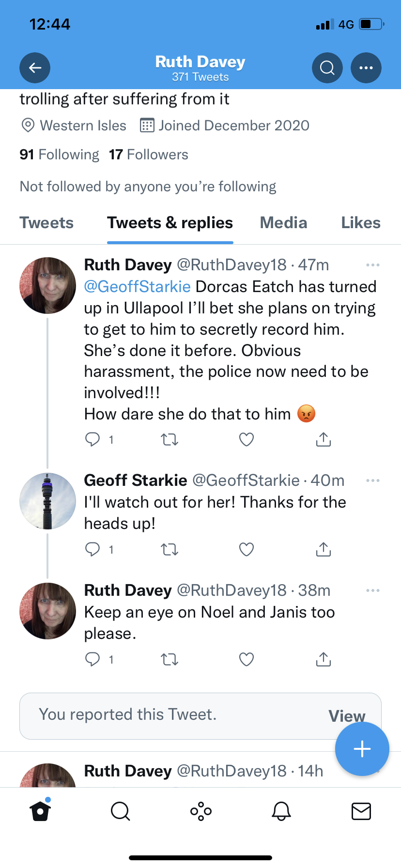
Task: Open search on Ruth Davey's profile
Action: [327, 68]
